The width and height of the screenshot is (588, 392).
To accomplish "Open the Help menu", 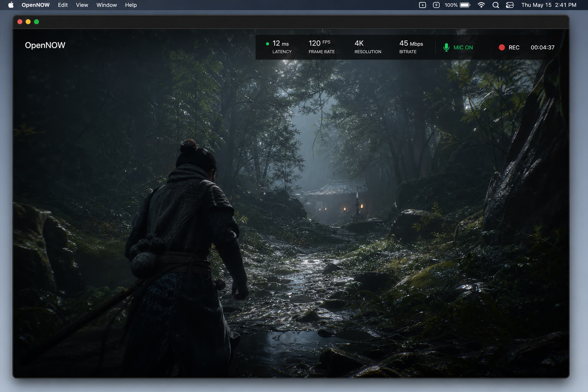I will pos(131,5).
